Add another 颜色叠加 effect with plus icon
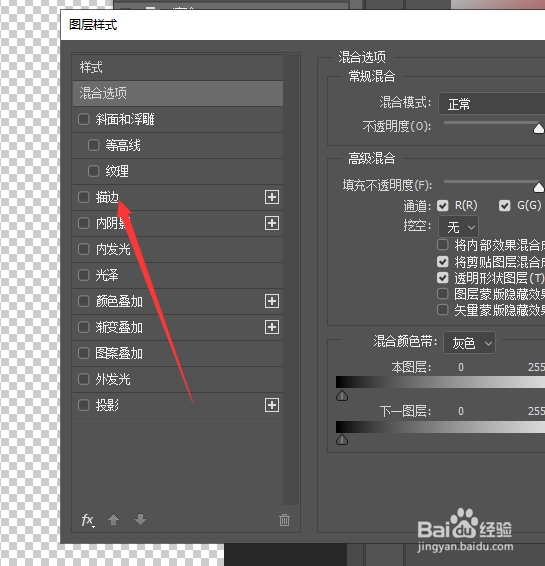Screen dimensions: 545x566 (x=271, y=301)
